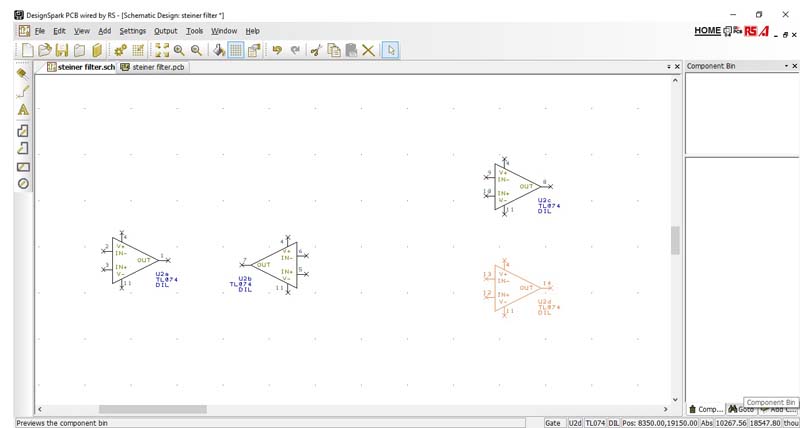Viewport: 800px width, 428px height.
Task: Select the Add Component tool
Action: click(x=22, y=74)
